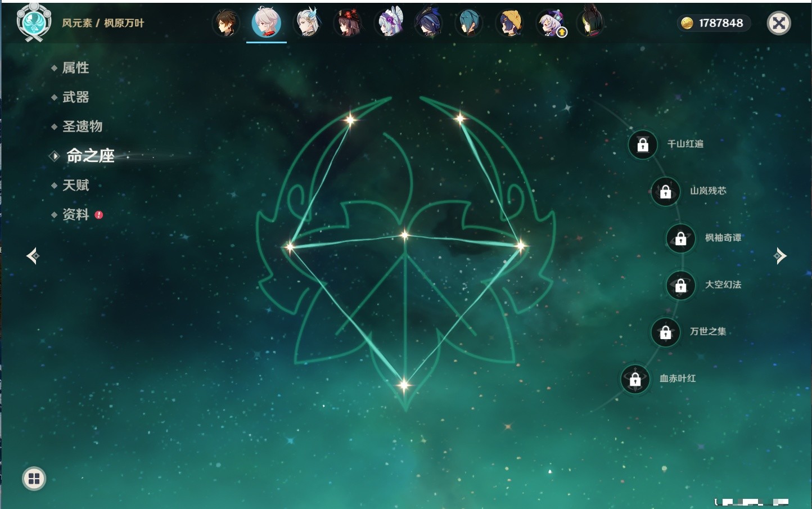Open the 资料 profile menu

75,214
